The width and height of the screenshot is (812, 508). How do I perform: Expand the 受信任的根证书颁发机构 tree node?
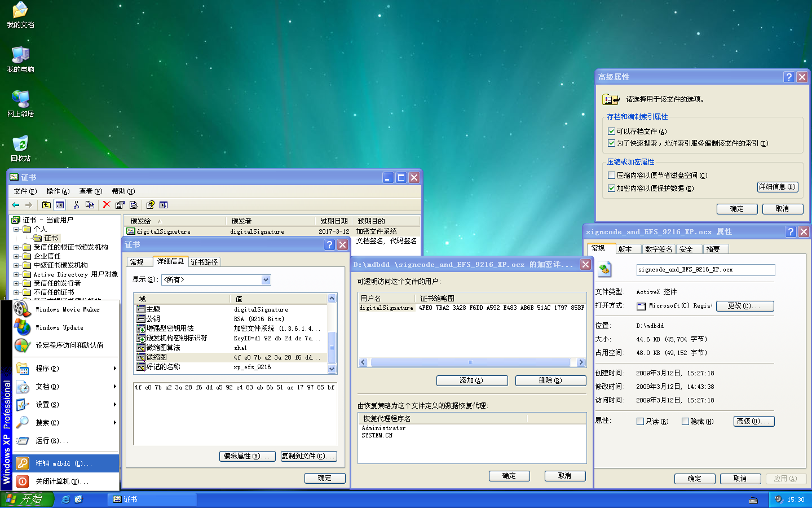[x=16, y=247]
